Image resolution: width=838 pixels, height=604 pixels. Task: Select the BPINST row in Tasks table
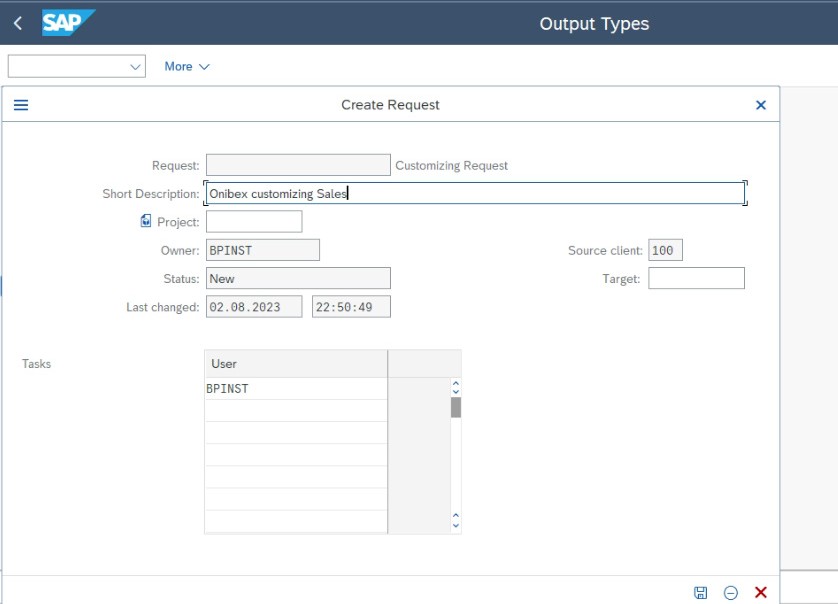[296, 389]
